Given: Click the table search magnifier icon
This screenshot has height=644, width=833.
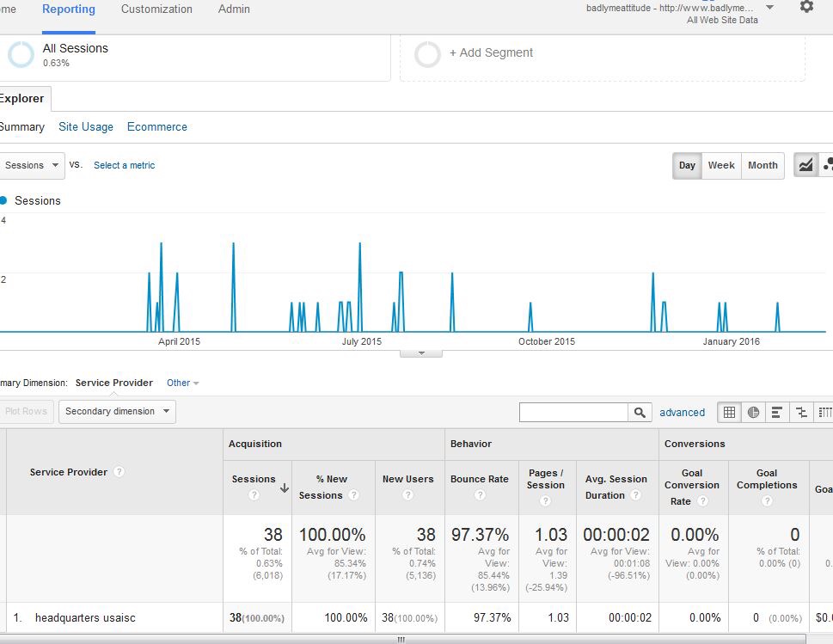Looking at the screenshot, I should (x=640, y=413).
